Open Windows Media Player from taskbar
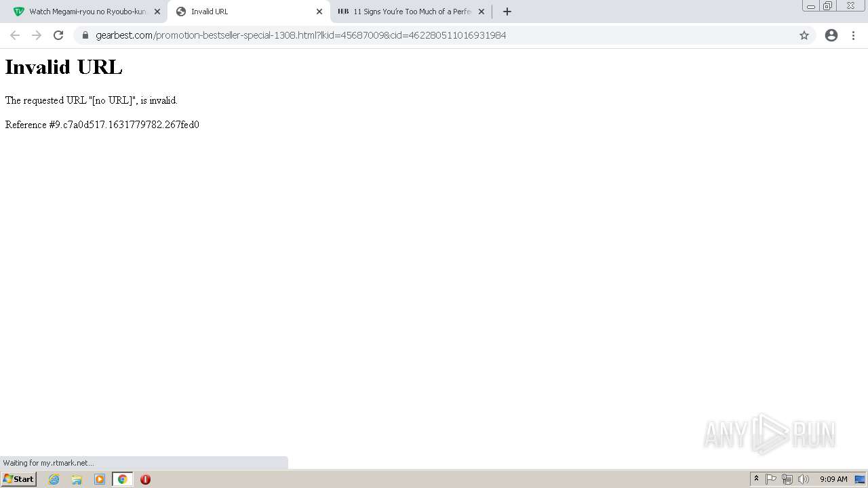 (100, 479)
